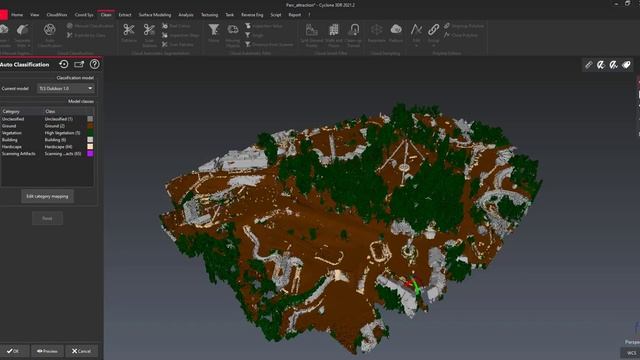The image size is (640, 360).
Task: Open the Extract ribbon tab
Action: tap(125, 15)
